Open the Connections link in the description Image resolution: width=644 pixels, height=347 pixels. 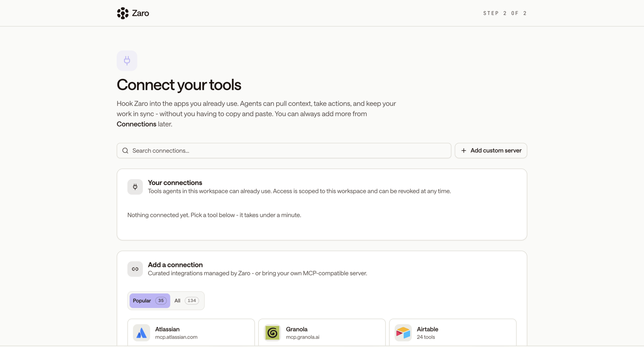(x=136, y=124)
